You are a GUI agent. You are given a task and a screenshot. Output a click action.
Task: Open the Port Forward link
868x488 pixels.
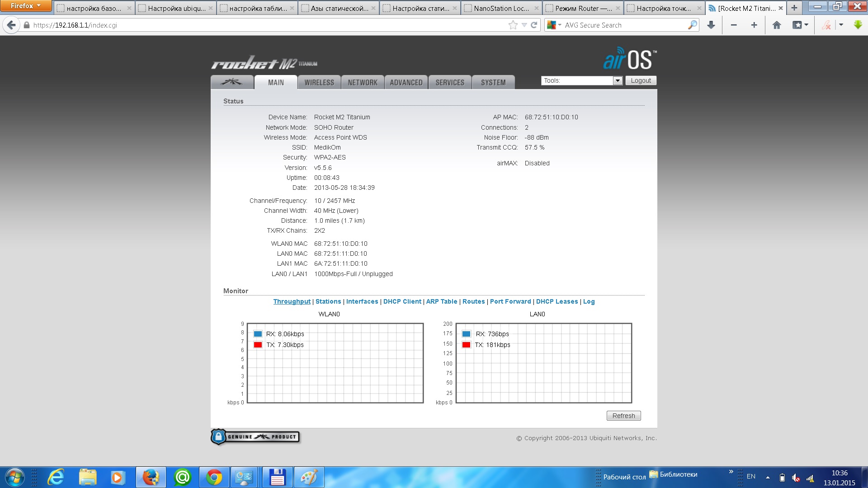point(510,301)
